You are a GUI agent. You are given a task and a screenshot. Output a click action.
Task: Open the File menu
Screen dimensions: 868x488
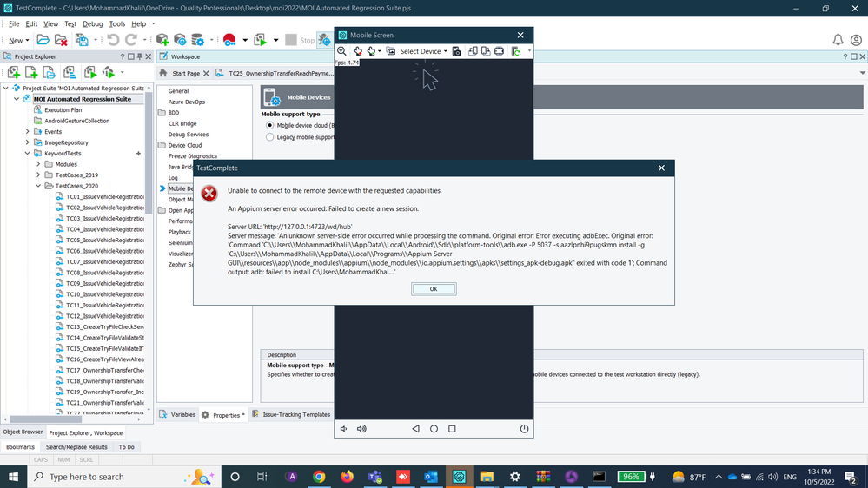point(14,23)
